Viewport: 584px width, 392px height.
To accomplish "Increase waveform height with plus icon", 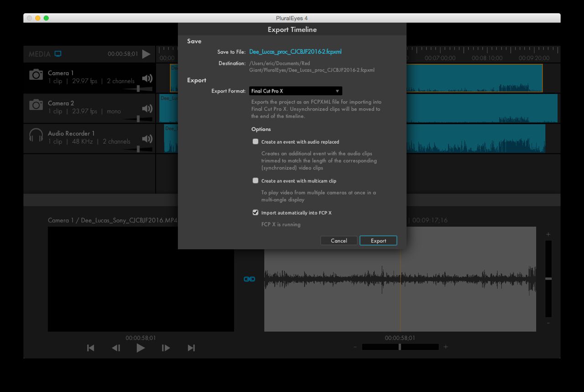I will (548, 234).
